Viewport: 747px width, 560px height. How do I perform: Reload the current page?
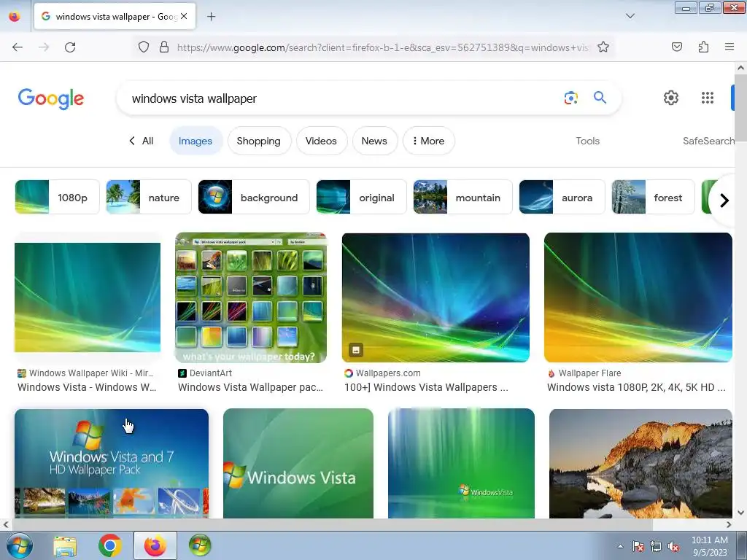[70, 47]
